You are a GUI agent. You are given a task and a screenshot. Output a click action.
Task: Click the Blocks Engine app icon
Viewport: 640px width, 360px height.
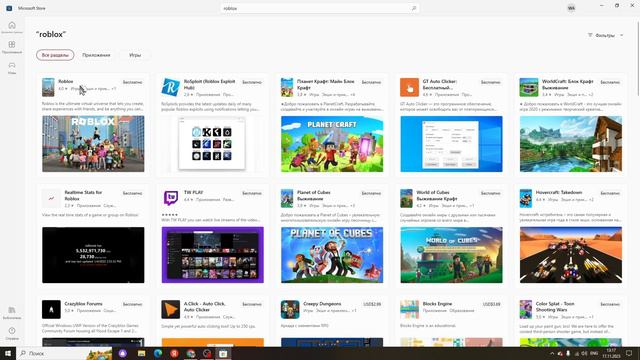tap(409, 309)
